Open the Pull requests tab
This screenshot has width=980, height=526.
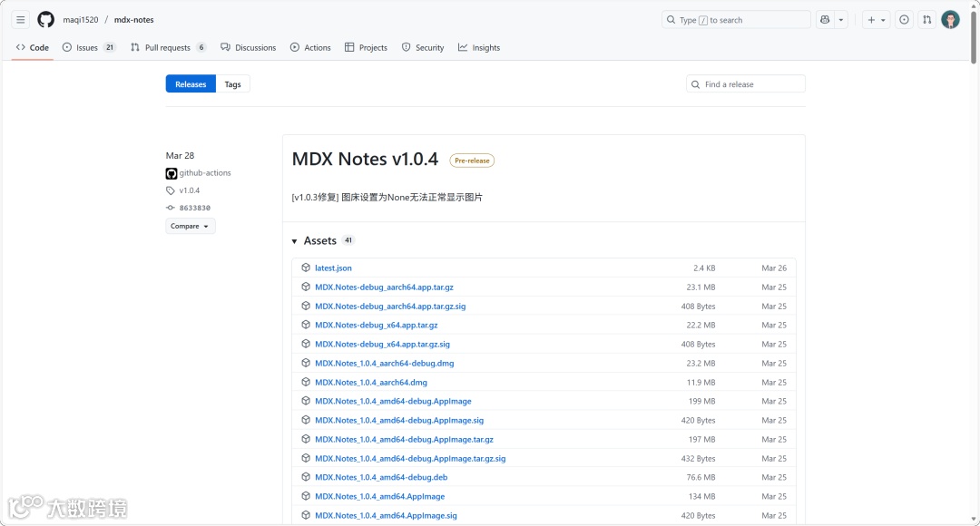(x=168, y=47)
